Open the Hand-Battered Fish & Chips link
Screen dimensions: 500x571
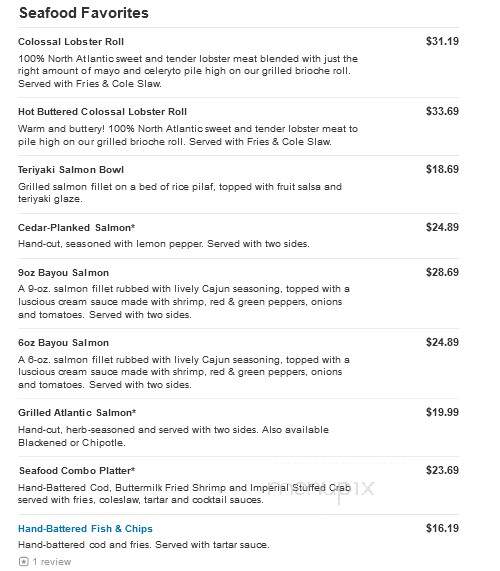85,529
